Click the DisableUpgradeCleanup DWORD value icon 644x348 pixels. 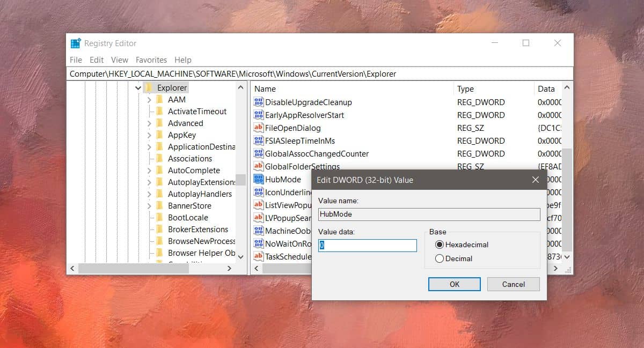coord(259,102)
